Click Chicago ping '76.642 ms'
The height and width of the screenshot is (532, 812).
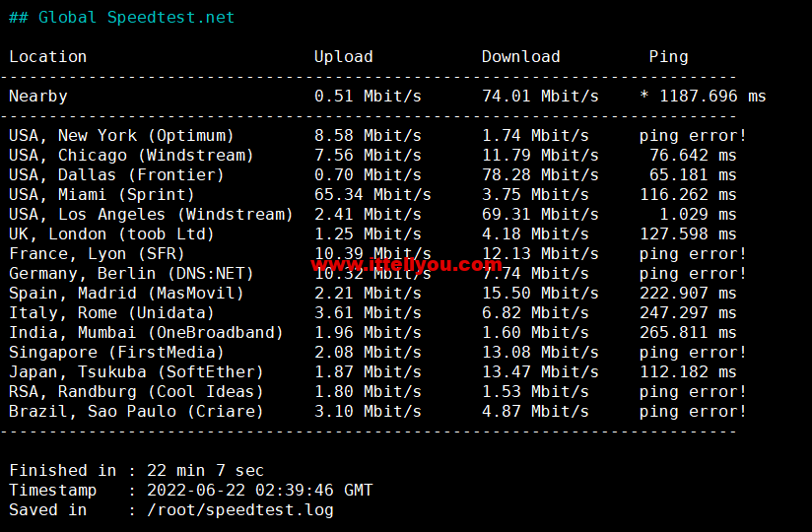[693, 156]
